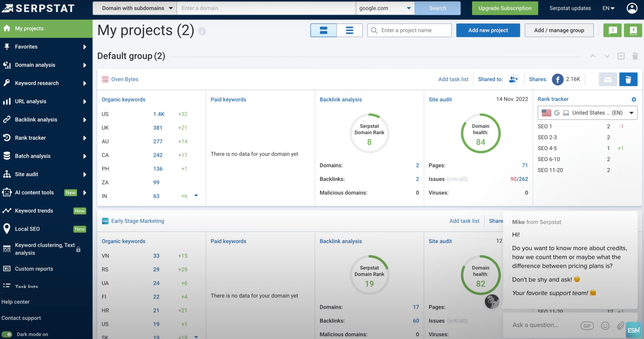Click the Local SEO pin icon
This screenshot has height=339, width=644.
coord(7,229)
